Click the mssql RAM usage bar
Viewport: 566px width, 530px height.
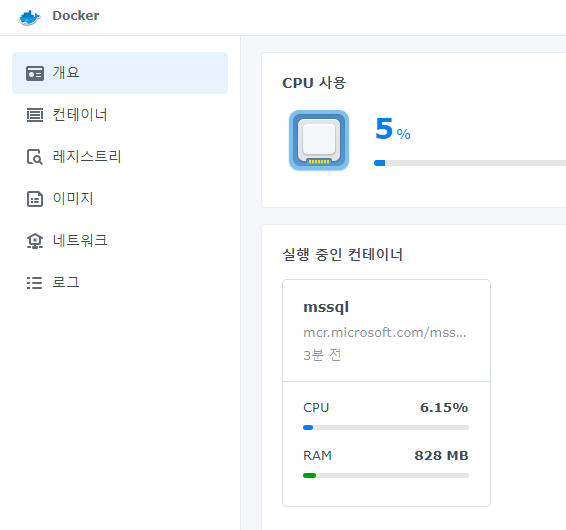tap(386, 475)
